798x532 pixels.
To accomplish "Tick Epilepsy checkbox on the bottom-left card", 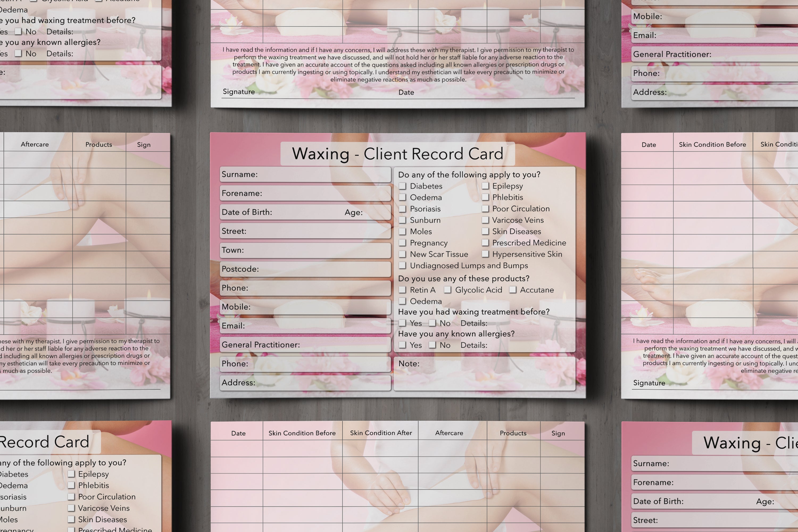I will point(71,474).
